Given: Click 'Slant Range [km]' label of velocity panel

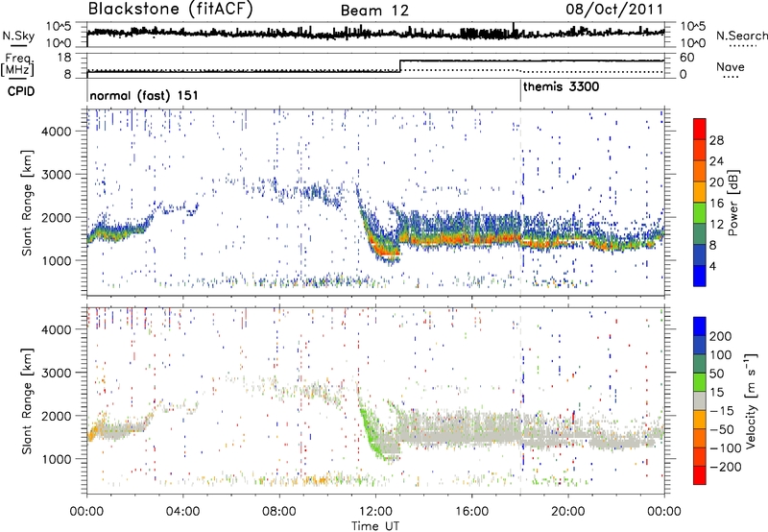Looking at the screenshot, I should click(27, 401).
